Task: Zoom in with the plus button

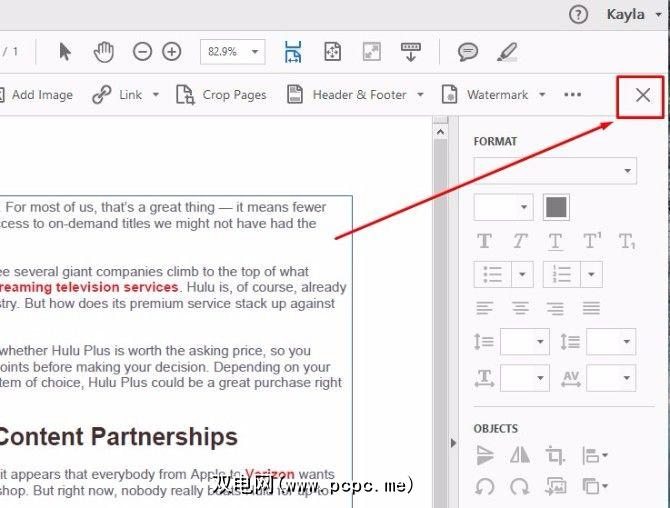Action: [172, 52]
